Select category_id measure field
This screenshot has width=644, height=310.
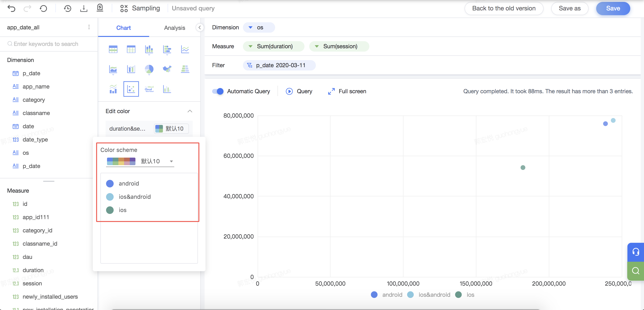[37, 230]
